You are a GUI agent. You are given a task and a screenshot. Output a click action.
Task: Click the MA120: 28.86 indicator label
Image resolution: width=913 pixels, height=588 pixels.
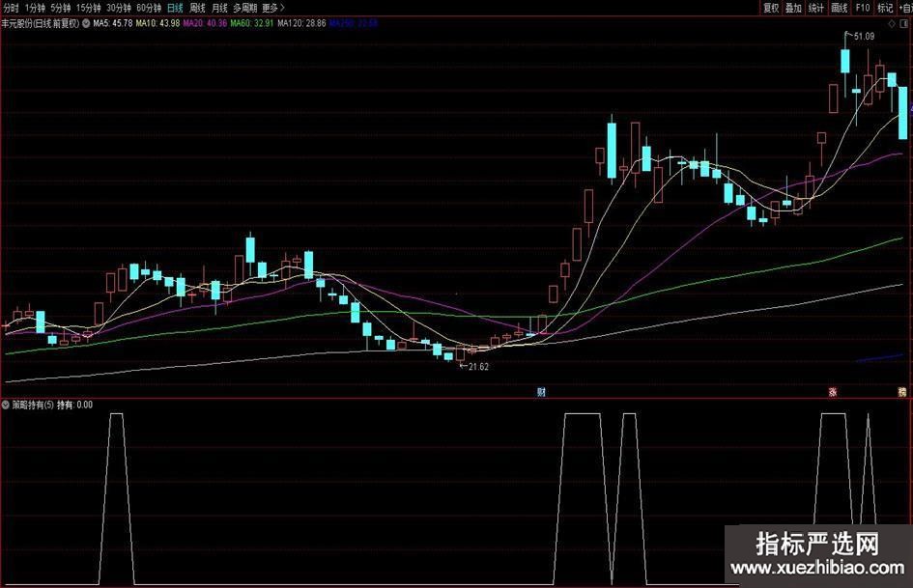(301, 24)
